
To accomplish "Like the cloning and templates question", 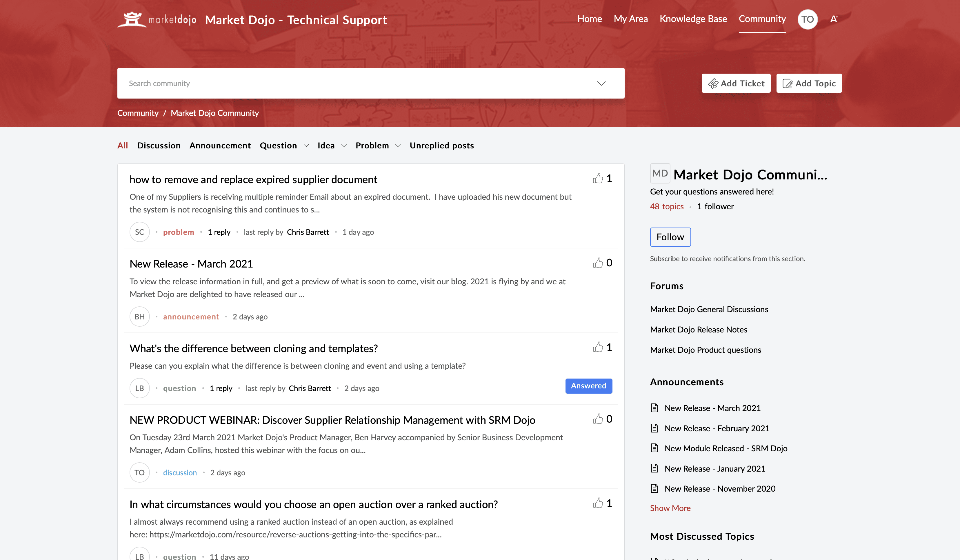I will tap(598, 347).
